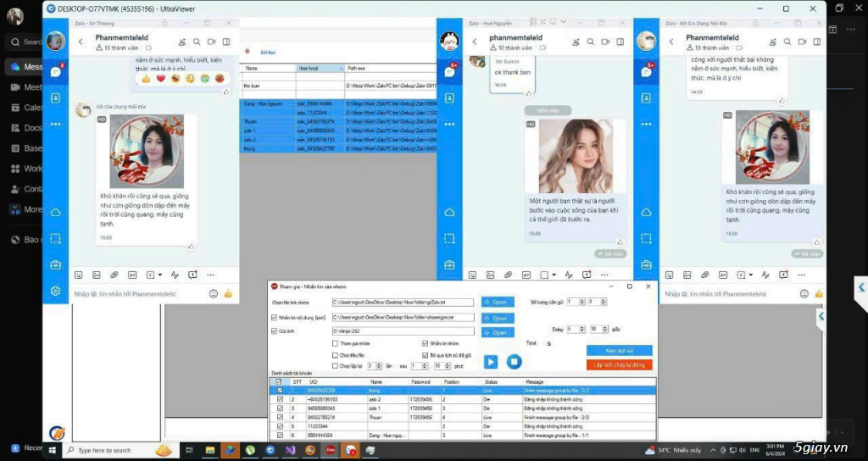The width and height of the screenshot is (868, 461).
Task: Open settings gear in Sir Thoong Zalo sidebar
Action: coord(55,292)
